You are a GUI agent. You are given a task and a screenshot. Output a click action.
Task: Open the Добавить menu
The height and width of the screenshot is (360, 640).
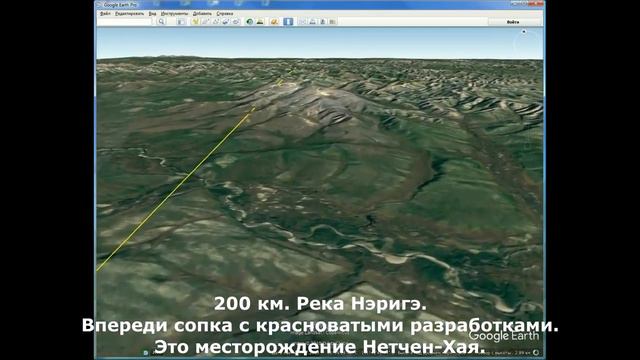tap(202, 13)
